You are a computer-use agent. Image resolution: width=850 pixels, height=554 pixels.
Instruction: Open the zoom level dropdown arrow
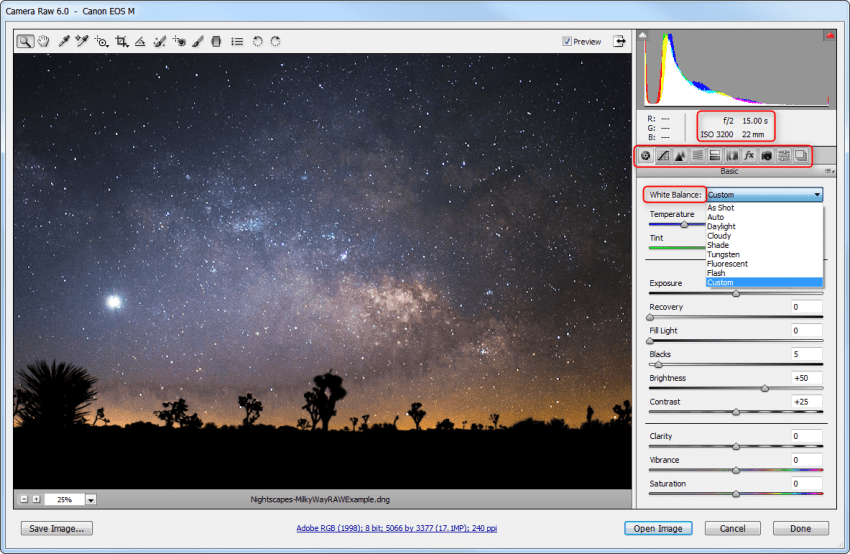(x=91, y=499)
